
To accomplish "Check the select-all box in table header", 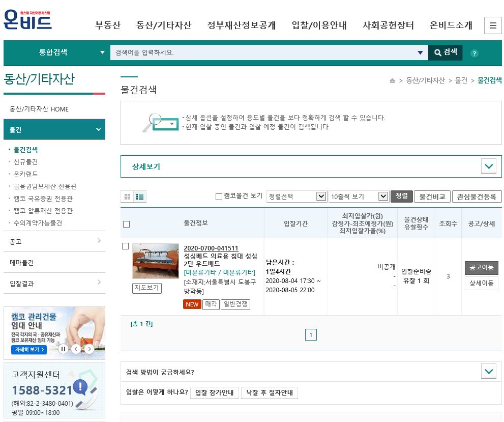I will click(x=127, y=224).
